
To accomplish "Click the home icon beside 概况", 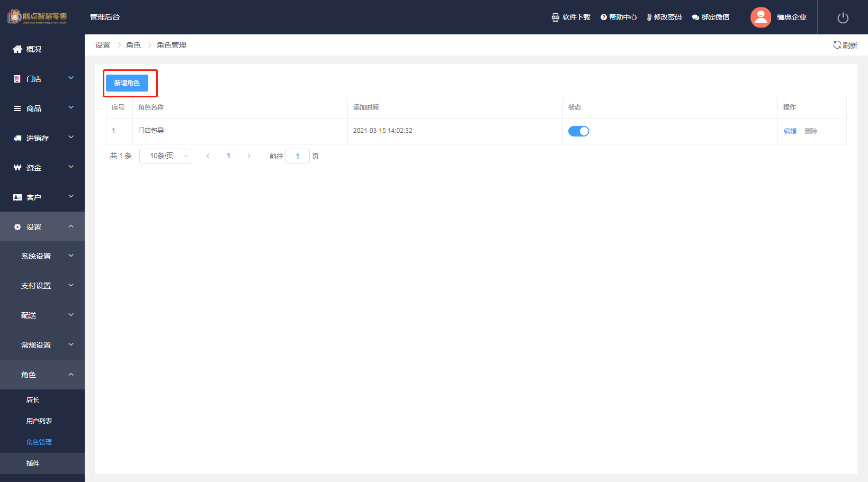I will [x=17, y=49].
